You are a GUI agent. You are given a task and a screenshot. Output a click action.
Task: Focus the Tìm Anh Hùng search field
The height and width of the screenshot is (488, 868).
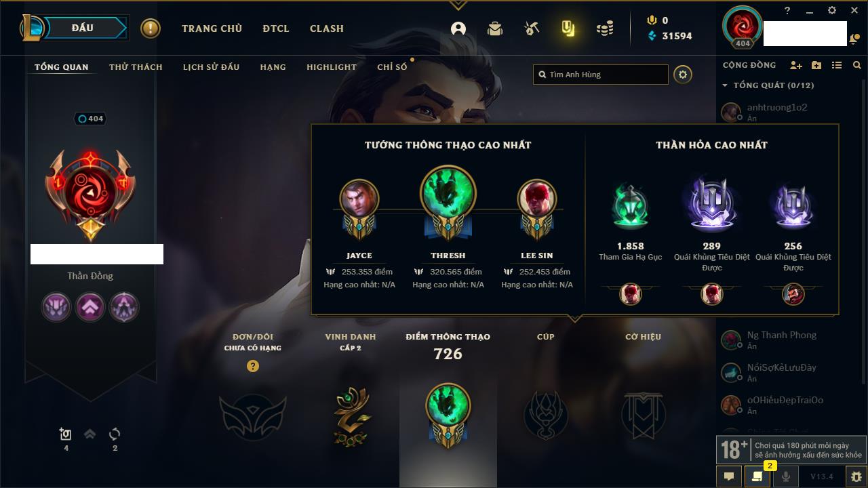click(x=601, y=75)
